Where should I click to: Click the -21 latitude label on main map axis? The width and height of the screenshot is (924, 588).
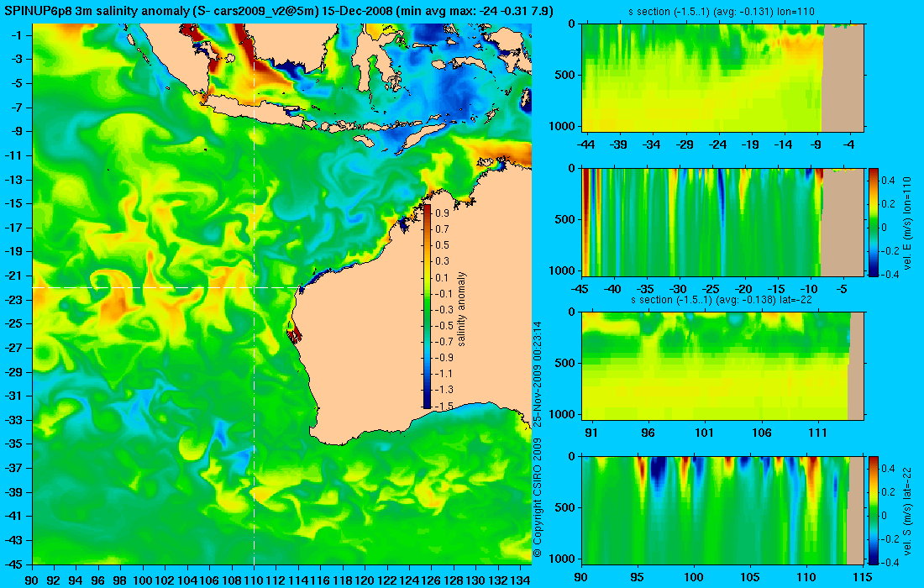click(x=13, y=276)
